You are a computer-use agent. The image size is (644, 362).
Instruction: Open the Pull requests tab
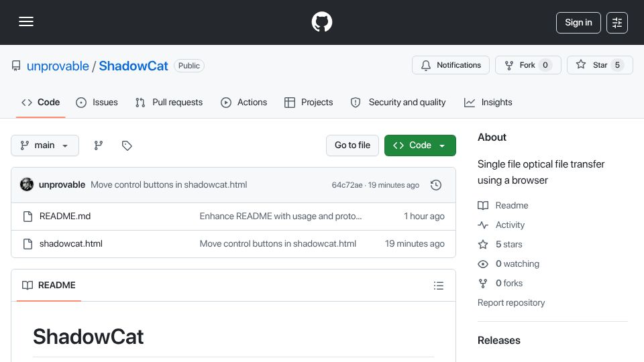point(169,102)
